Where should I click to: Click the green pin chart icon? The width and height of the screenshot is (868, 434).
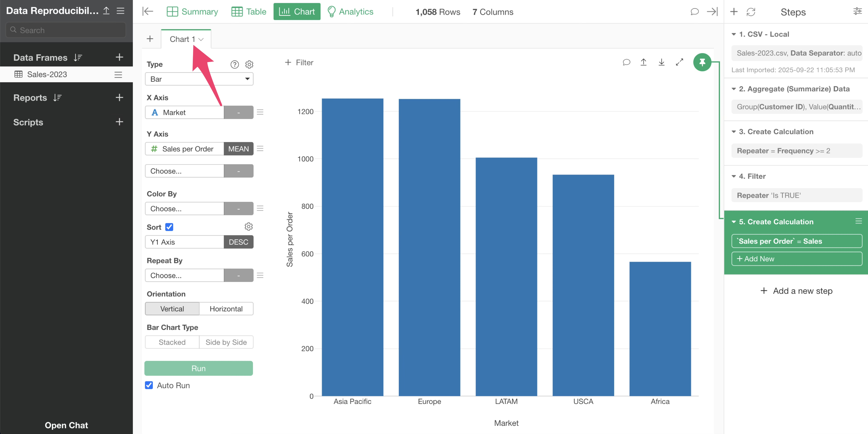[702, 62]
